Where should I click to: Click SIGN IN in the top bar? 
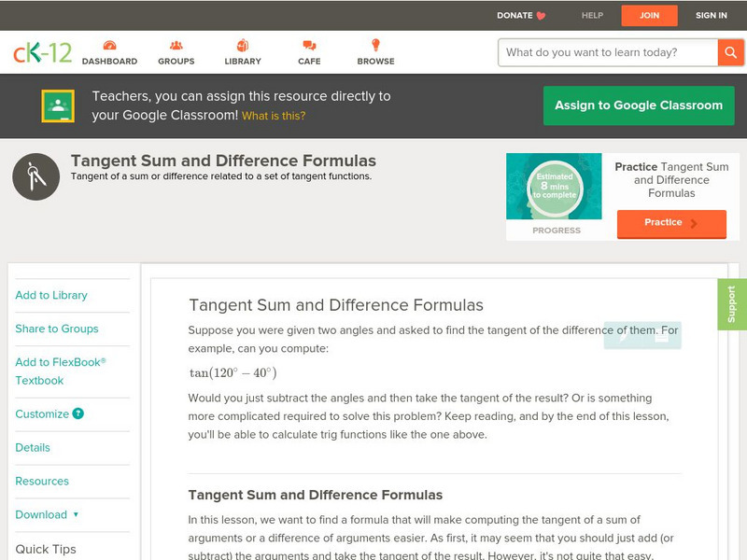pyautogui.click(x=712, y=15)
